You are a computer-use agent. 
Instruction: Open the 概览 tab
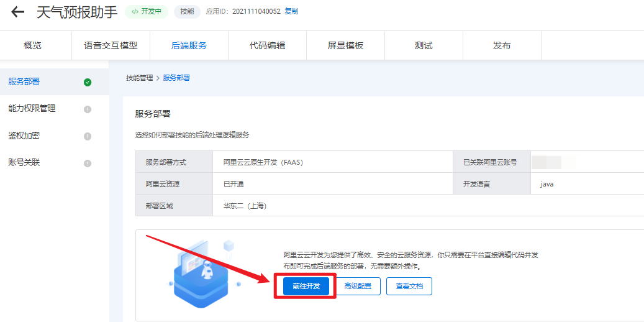click(x=32, y=45)
